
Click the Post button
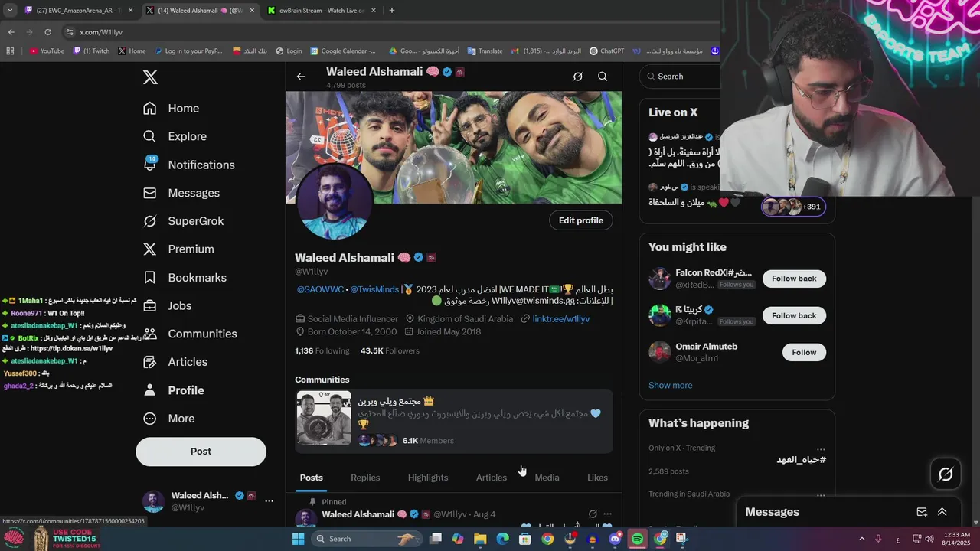point(201,452)
